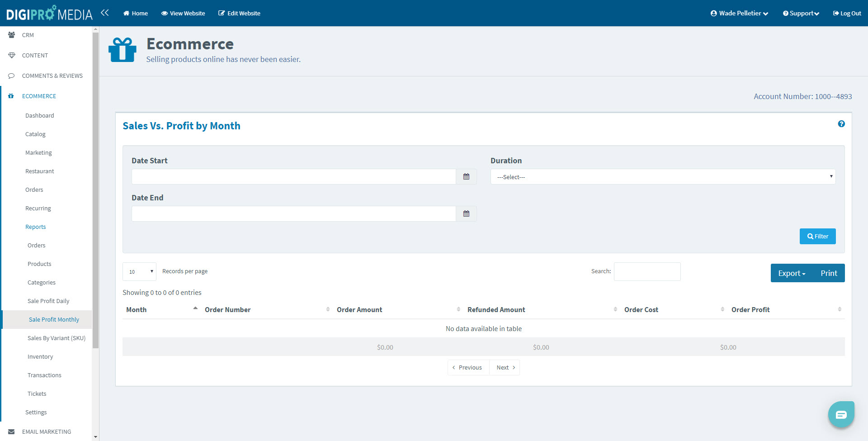Sort table by Month column

[x=161, y=310]
